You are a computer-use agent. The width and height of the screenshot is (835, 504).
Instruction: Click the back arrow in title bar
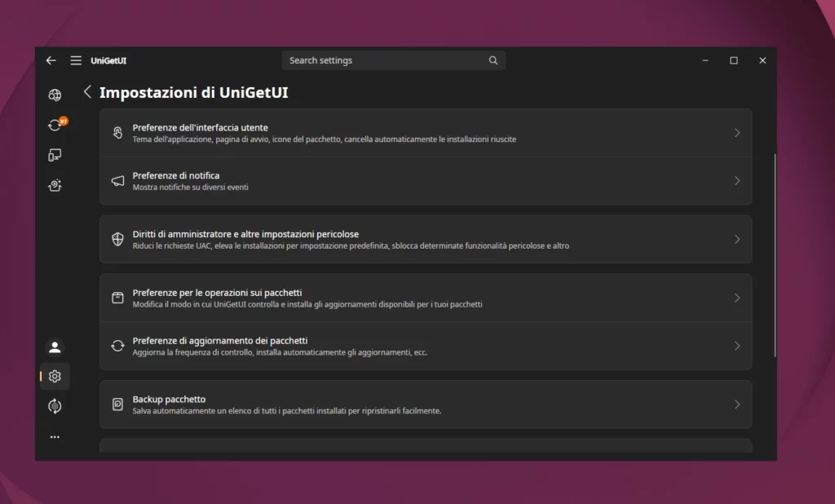(51, 60)
